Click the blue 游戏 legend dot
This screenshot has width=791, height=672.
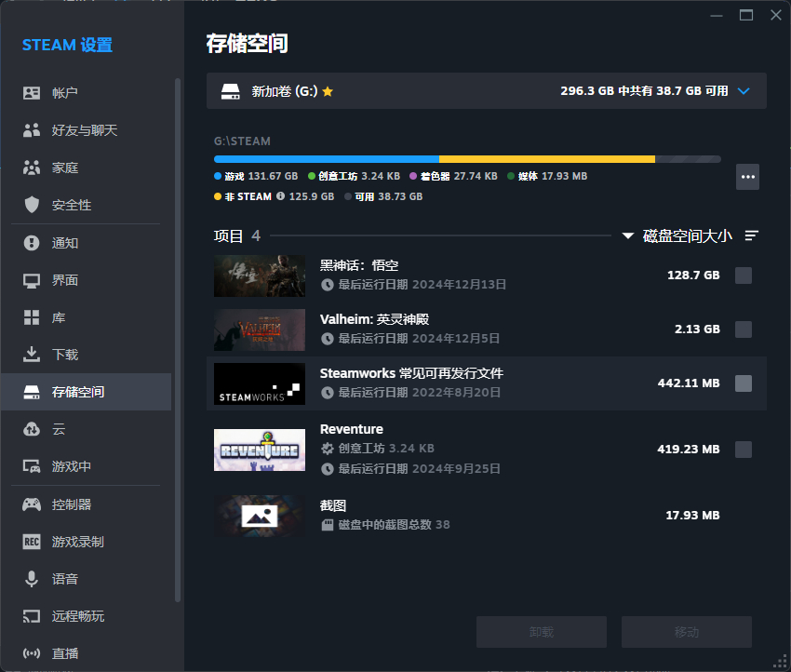[x=218, y=176]
